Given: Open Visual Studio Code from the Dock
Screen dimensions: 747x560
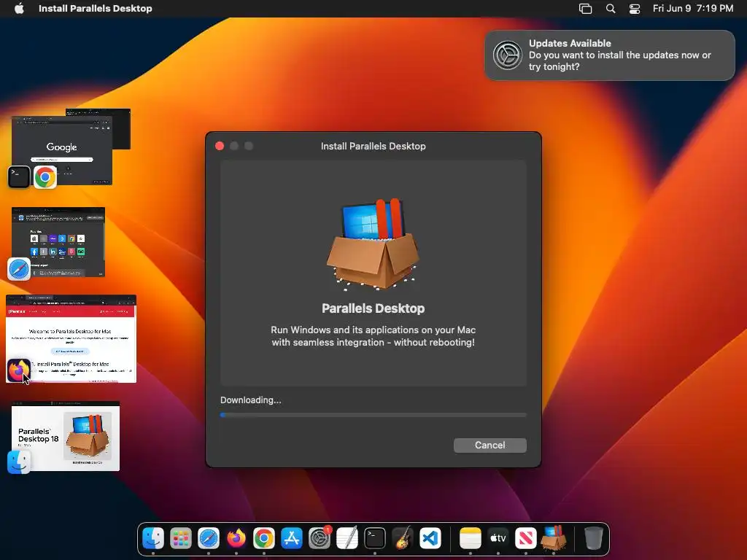Looking at the screenshot, I should [430, 539].
